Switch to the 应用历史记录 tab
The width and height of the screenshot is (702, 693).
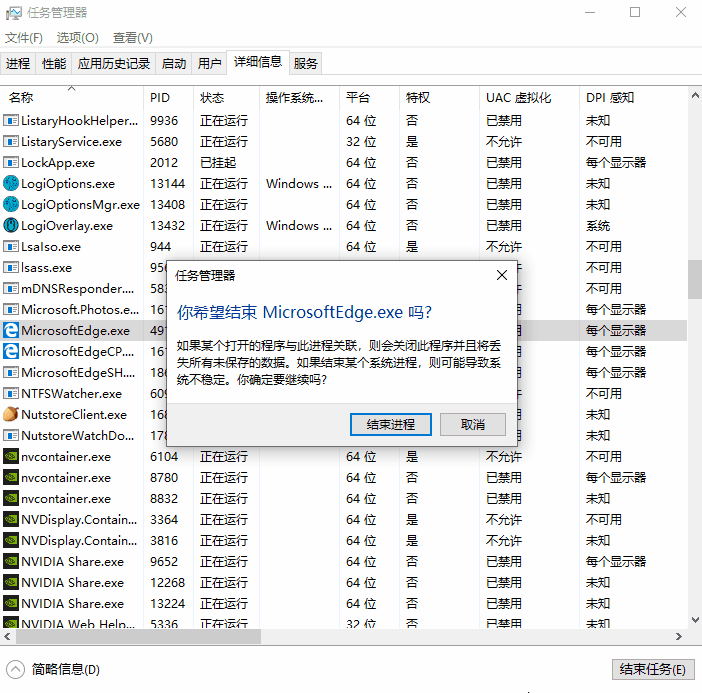(x=114, y=64)
